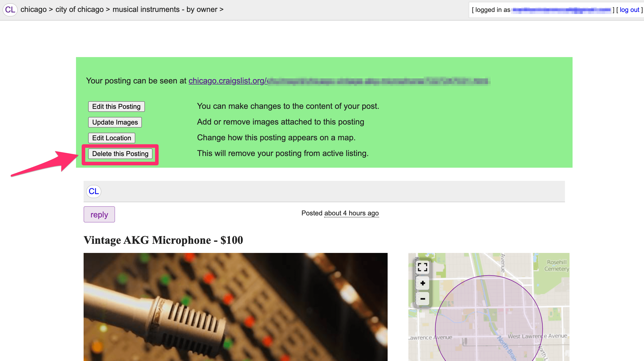Viewport: 644px width, 361px height.
Task: Click Delete this Posting button
Action: 120,154
